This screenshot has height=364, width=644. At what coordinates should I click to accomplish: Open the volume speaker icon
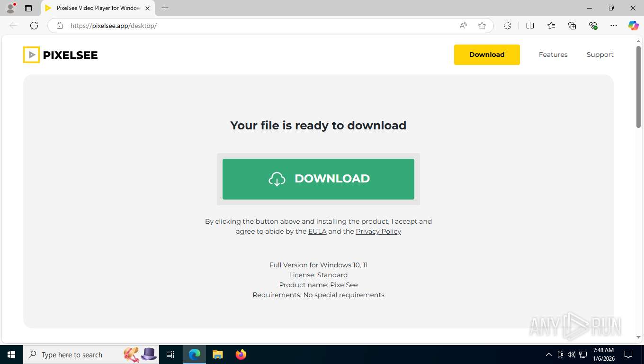[x=572, y=355]
